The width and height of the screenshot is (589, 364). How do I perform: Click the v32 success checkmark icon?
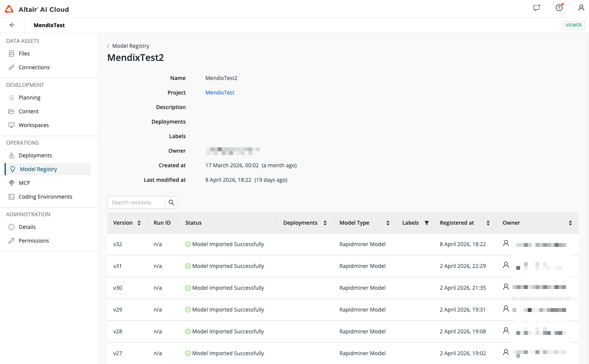coord(188,244)
